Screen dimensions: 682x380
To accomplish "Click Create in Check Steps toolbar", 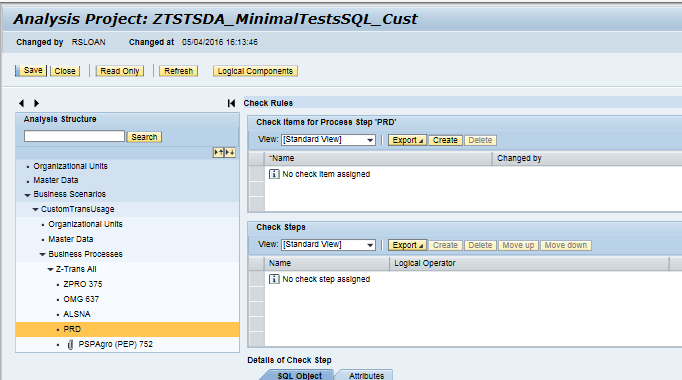I will [445, 245].
